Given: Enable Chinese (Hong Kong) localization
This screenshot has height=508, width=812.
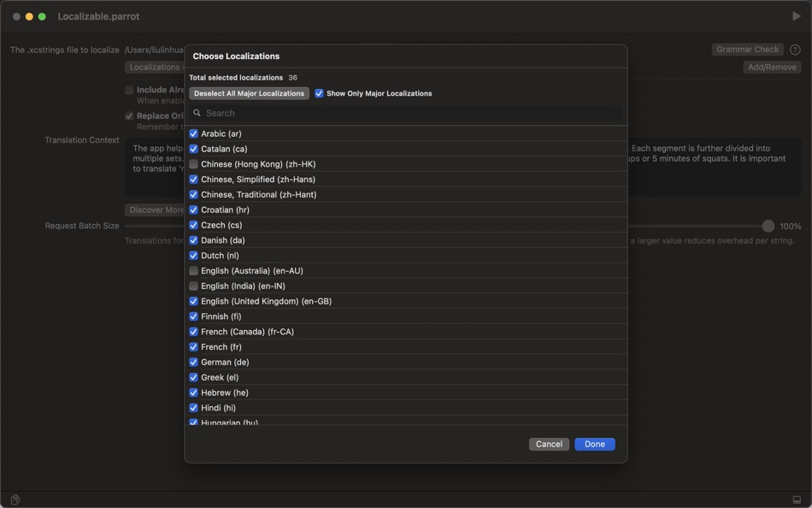Looking at the screenshot, I should (193, 163).
